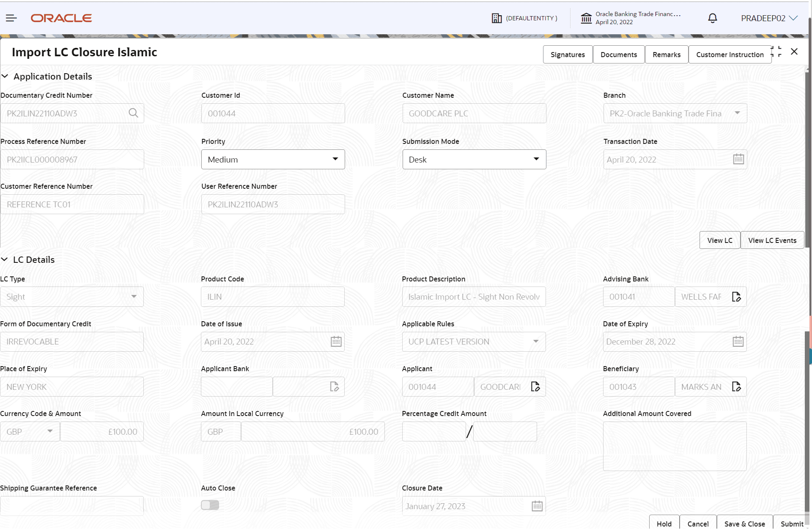
Task: Search Documentary Credit Number with magnifier icon
Action: point(133,113)
